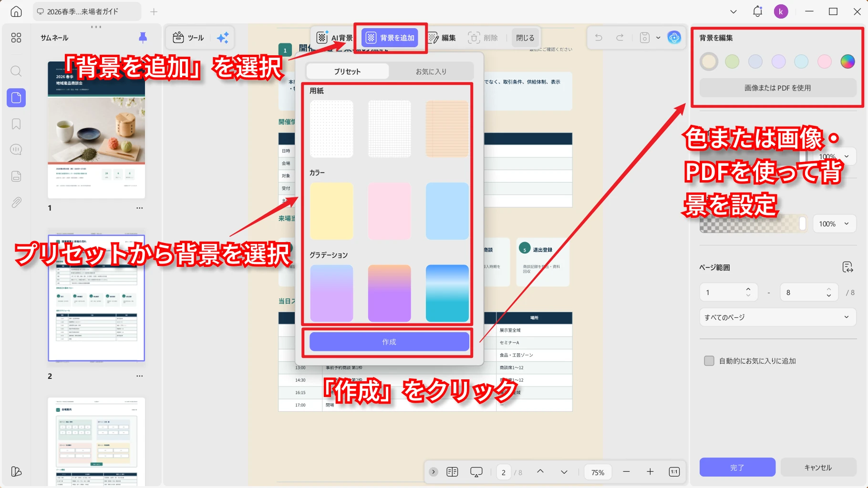This screenshot has width=868, height=488.
Task: Click the キャンセル button
Action: [x=818, y=467]
